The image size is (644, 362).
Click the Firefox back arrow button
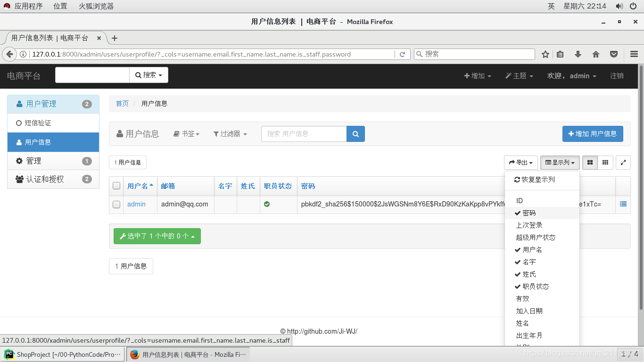(9, 54)
